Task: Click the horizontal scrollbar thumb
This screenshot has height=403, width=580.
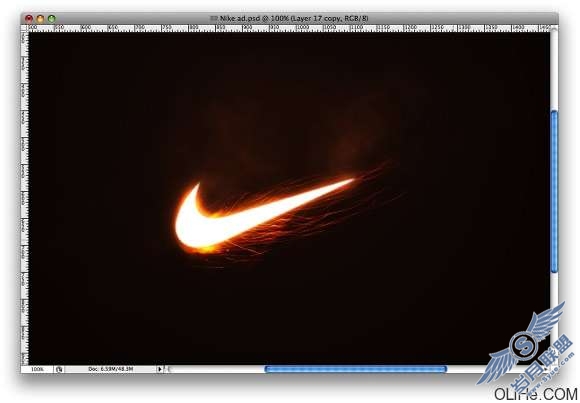Action: [x=356, y=369]
